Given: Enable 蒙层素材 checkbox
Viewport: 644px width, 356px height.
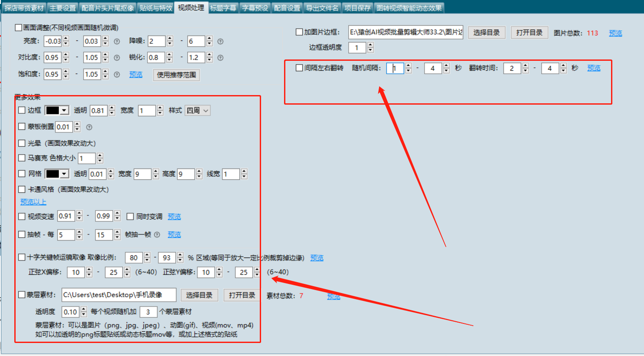Looking at the screenshot, I should coord(22,295).
